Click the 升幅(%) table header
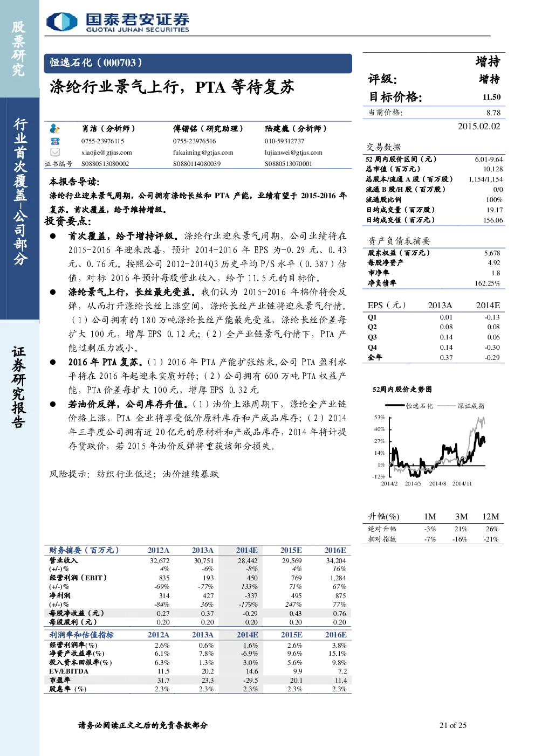 tap(384, 516)
